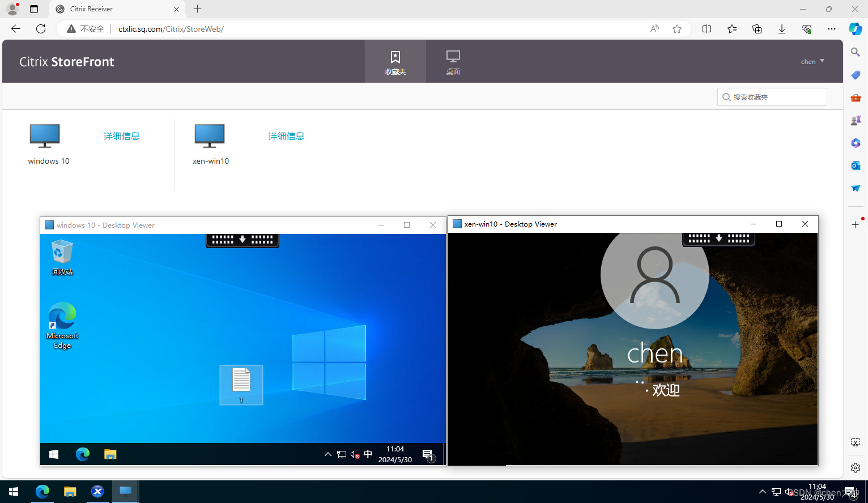The height and width of the screenshot is (503, 868).
Task: Open Start menu inside windows 10 viewer
Action: pos(54,454)
